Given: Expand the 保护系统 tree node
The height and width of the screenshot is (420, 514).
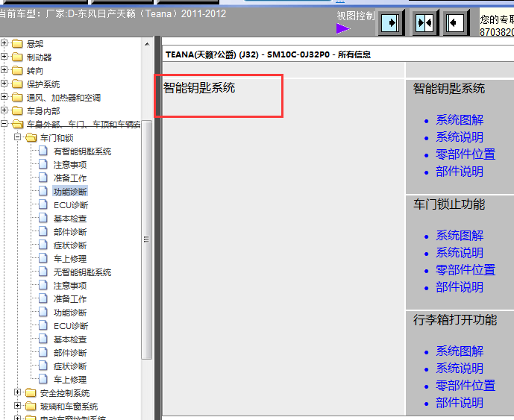Looking at the screenshot, I should pos(4,84).
